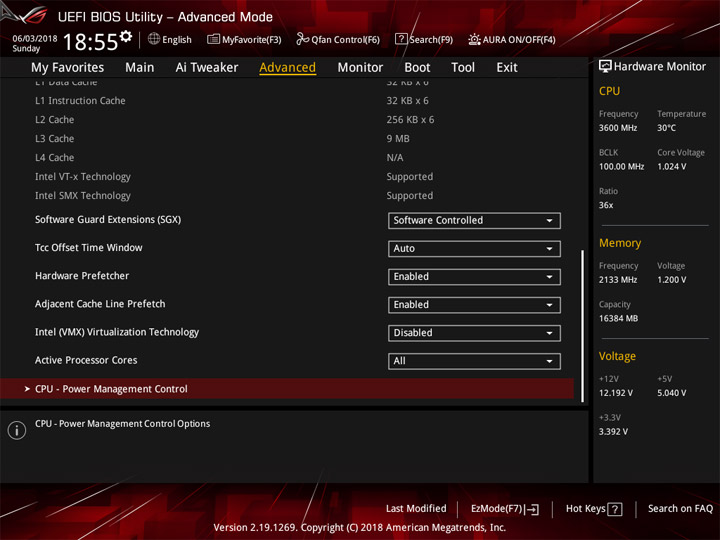Click the Hot Keys question mark icon
Viewport: 720px width, 540px height.
point(615,509)
